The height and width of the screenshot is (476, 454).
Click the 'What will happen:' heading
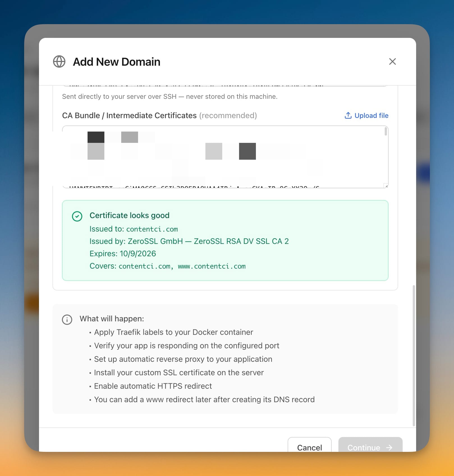tap(112, 319)
